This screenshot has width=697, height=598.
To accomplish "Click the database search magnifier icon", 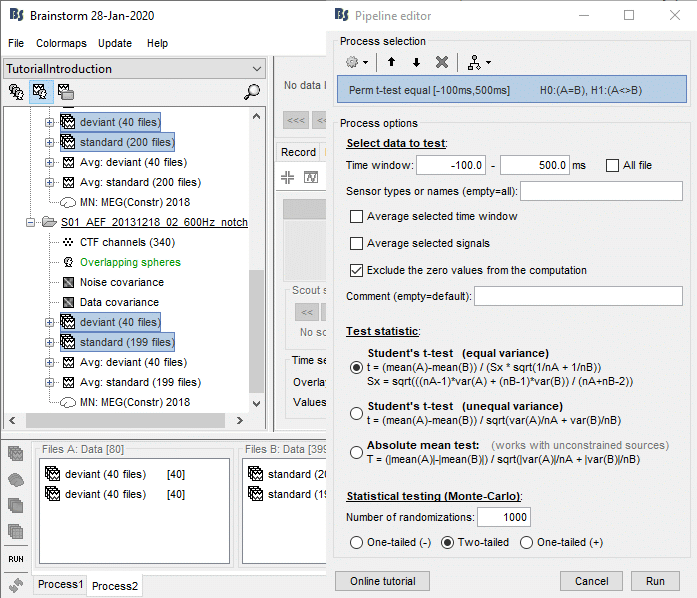I will pos(252,92).
